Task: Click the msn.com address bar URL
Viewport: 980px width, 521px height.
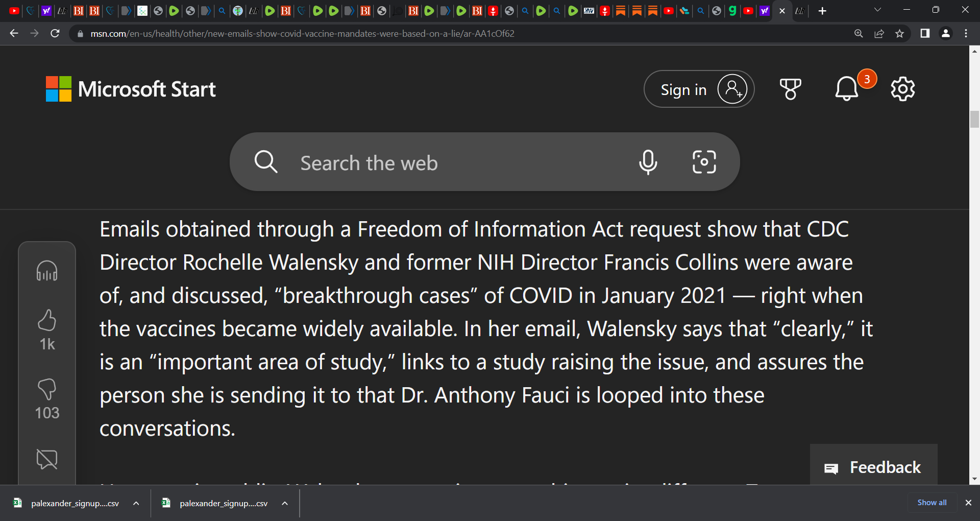Action: (302, 34)
